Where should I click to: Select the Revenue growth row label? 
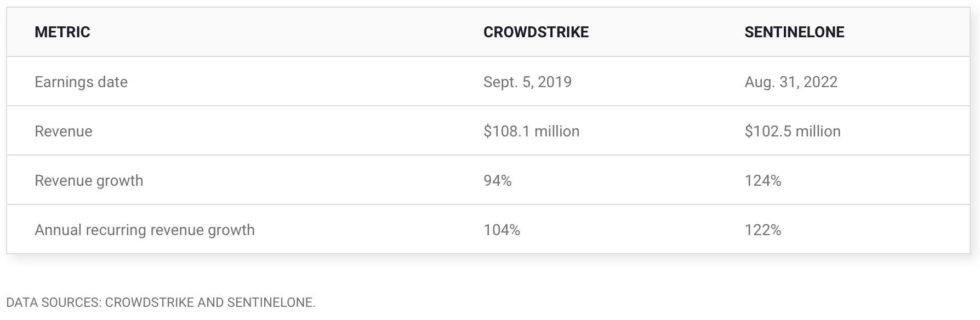coord(89,180)
